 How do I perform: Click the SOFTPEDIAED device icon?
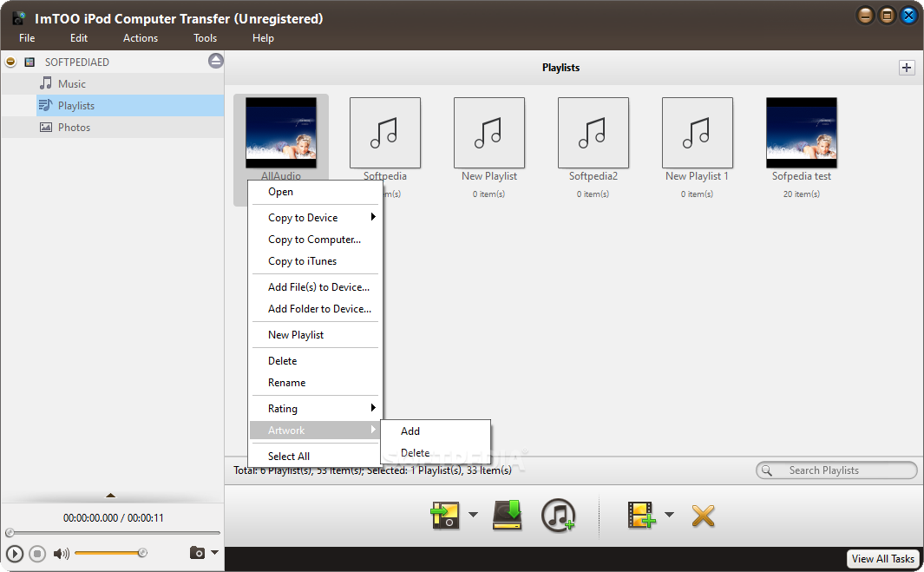pos(29,62)
